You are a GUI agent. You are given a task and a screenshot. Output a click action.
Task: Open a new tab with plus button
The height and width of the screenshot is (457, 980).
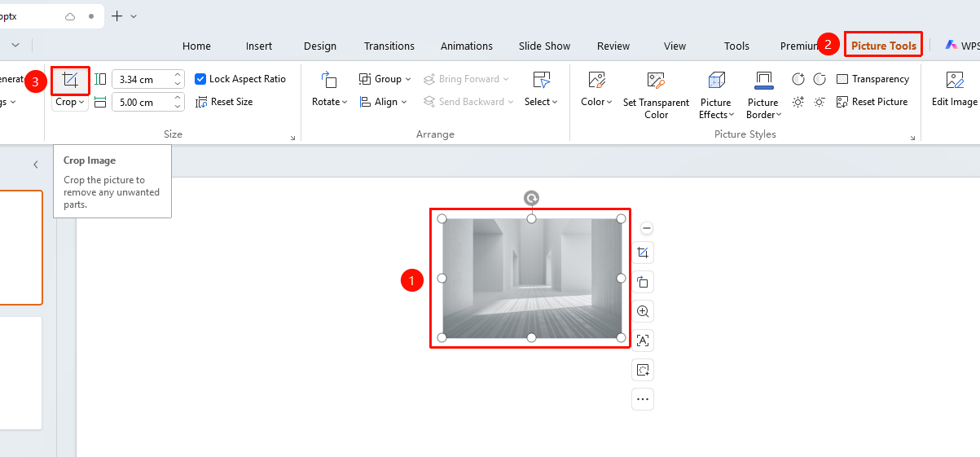click(x=117, y=15)
